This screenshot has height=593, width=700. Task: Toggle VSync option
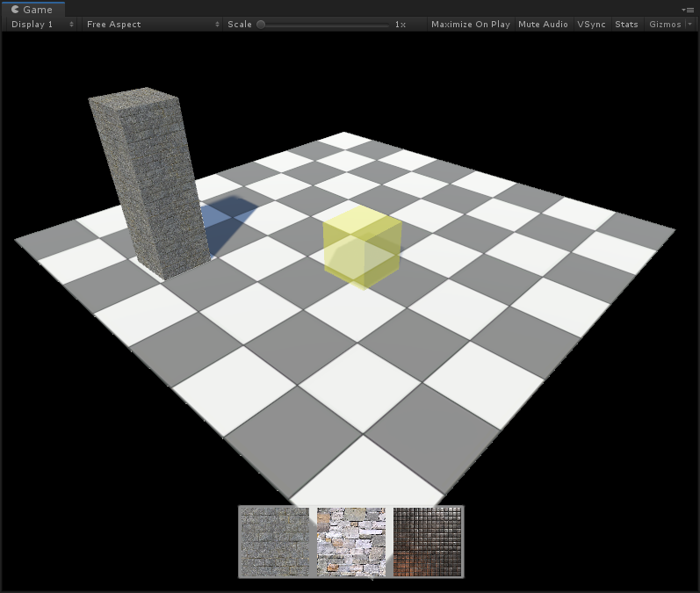point(591,24)
